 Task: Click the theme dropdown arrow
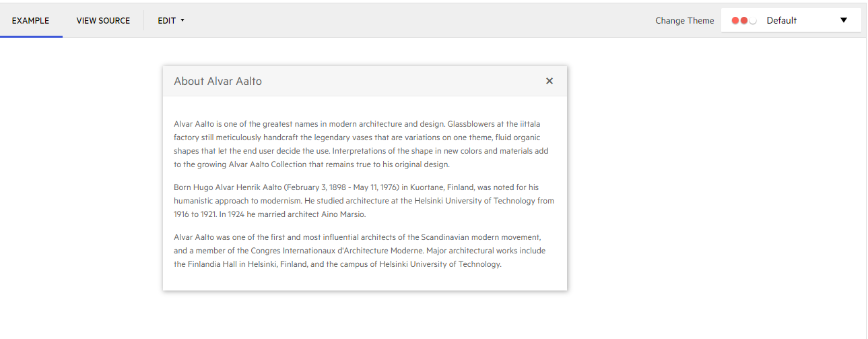click(844, 20)
